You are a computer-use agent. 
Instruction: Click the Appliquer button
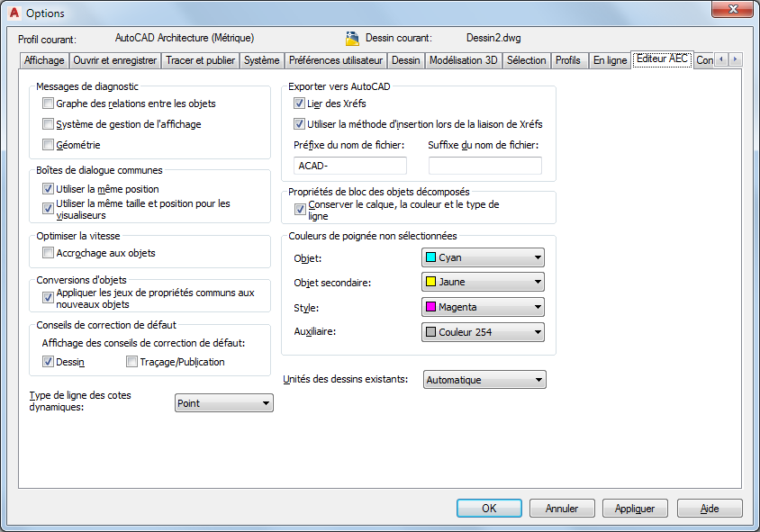pyautogui.click(x=635, y=509)
